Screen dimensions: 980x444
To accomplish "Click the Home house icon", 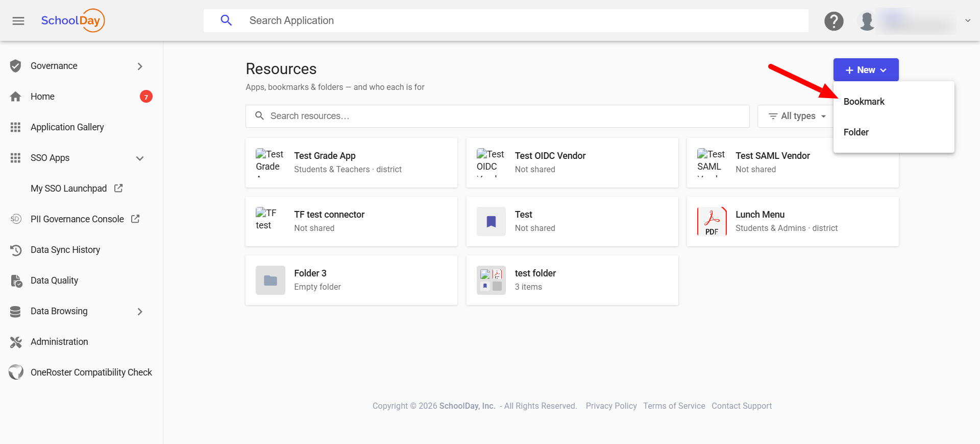I will tap(16, 97).
